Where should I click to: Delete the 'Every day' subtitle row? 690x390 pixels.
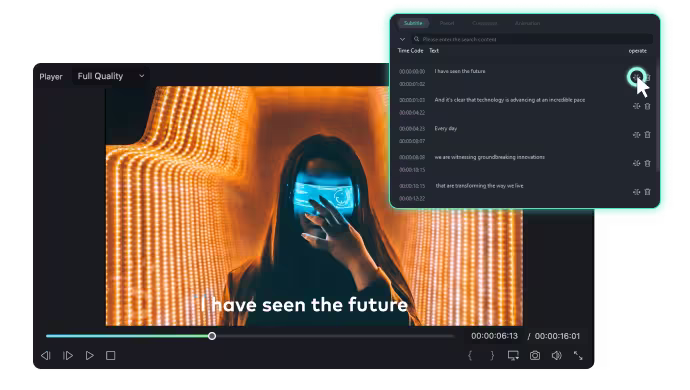[x=647, y=135]
